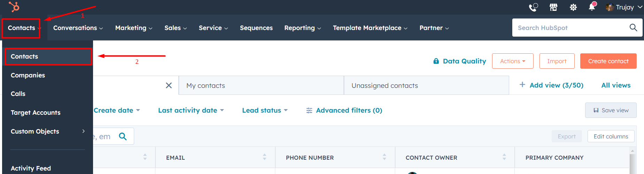Open the Service navigation menu
This screenshot has height=174, width=644.
pyautogui.click(x=213, y=28)
